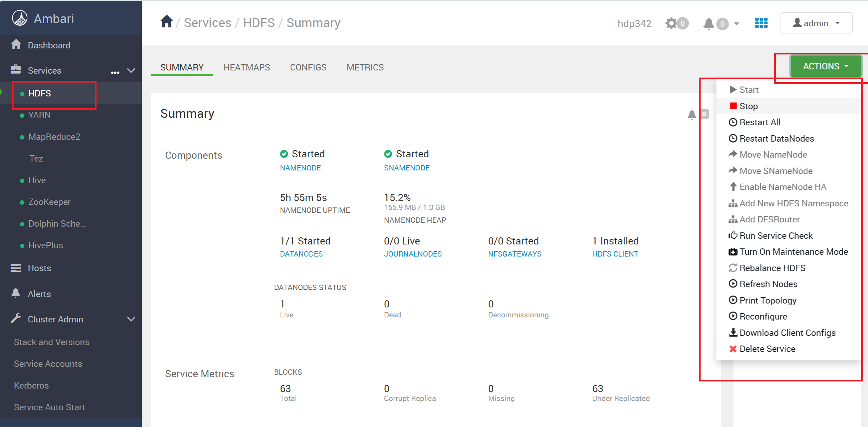Click the home icon in breadcrumb

click(x=166, y=22)
